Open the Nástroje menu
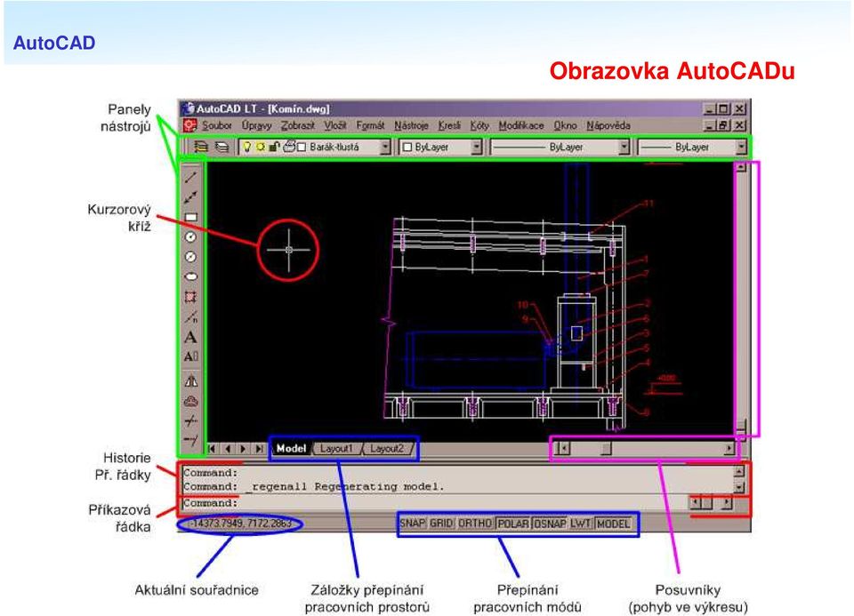This screenshot has width=854, height=616. [411, 125]
